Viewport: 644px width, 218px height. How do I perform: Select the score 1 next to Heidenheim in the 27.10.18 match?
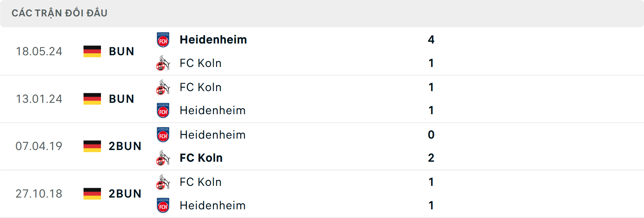click(x=431, y=205)
